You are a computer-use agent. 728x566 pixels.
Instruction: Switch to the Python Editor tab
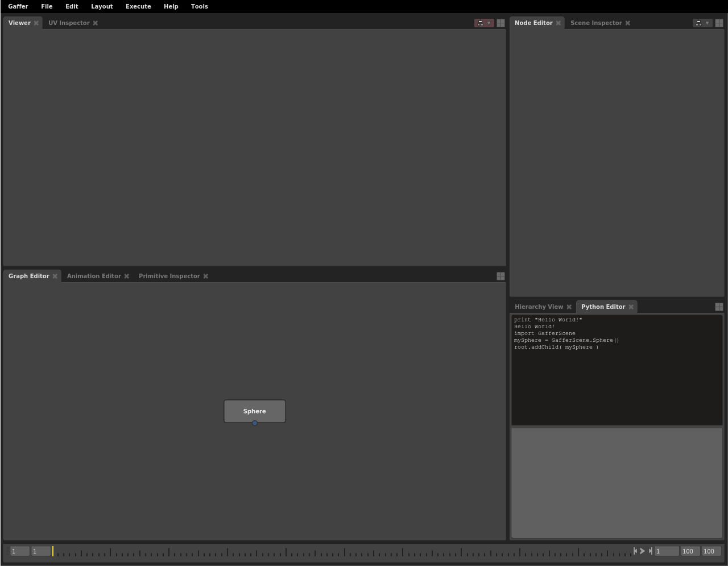[603, 307]
